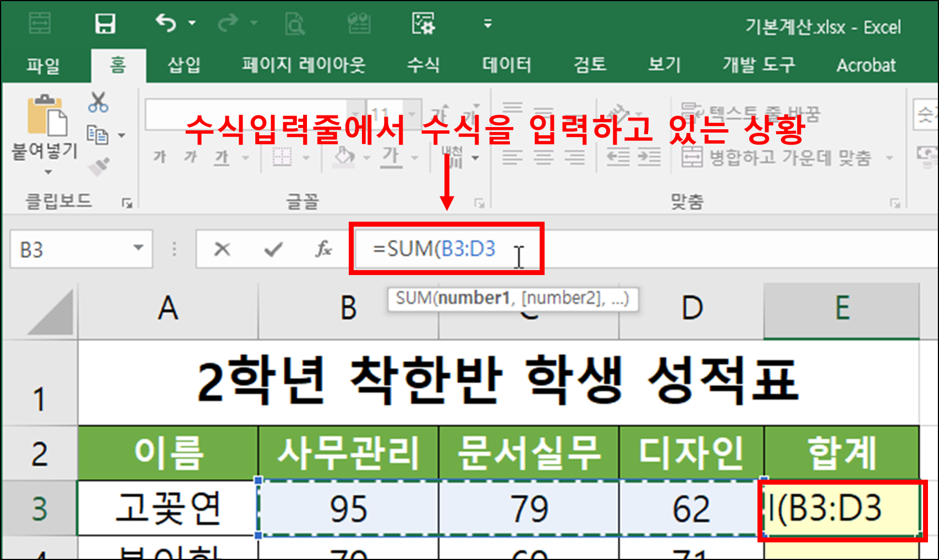
Task: Click the decrease indent icon
Action: (x=618, y=158)
